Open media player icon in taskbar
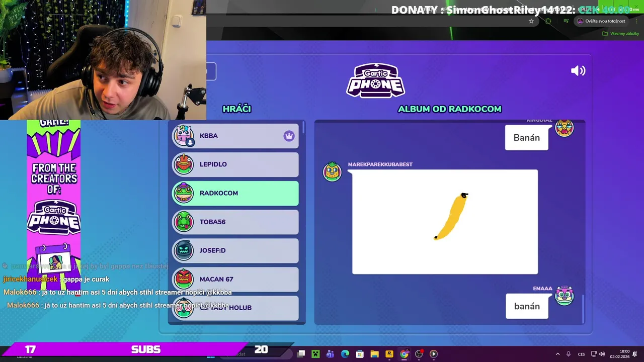Screen dimensions: 644x362 [x=433, y=354]
